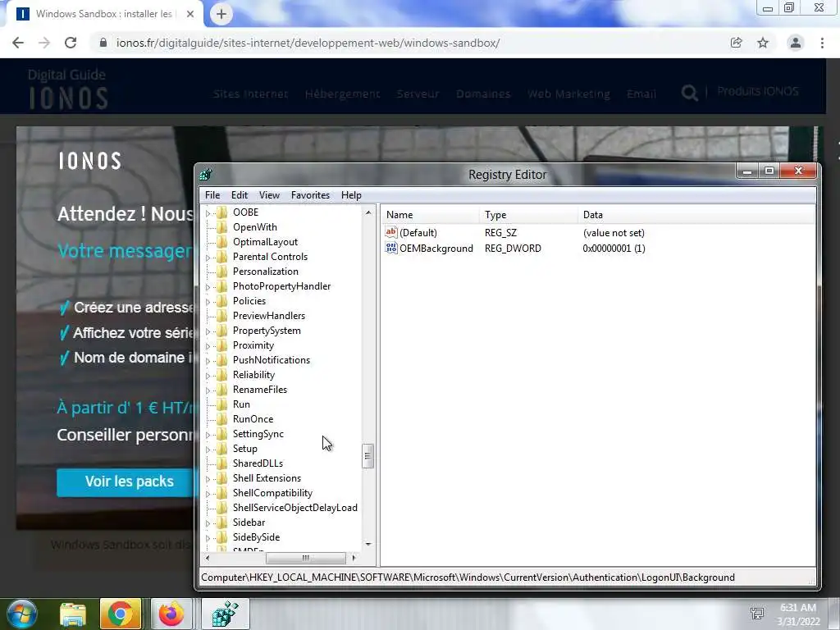Select the (Default) value name
Screen dimensions: 840x630
pos(418,232)
